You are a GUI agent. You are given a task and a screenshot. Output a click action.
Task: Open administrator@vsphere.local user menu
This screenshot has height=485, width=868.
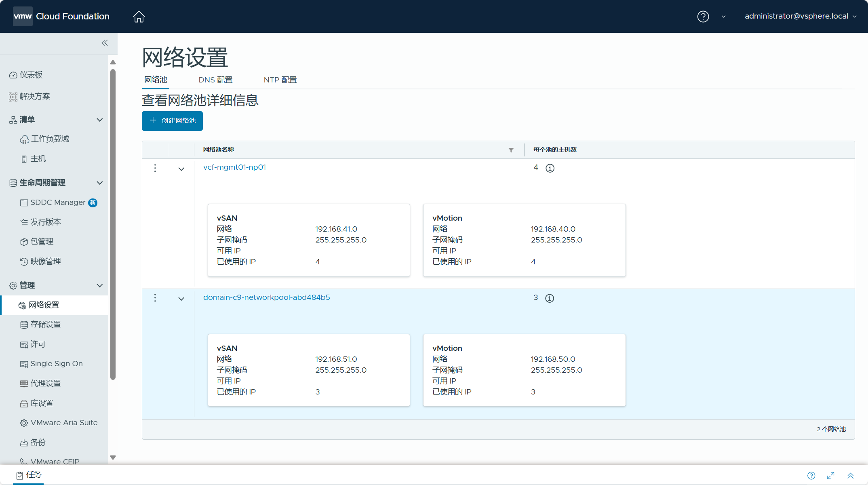800,16
